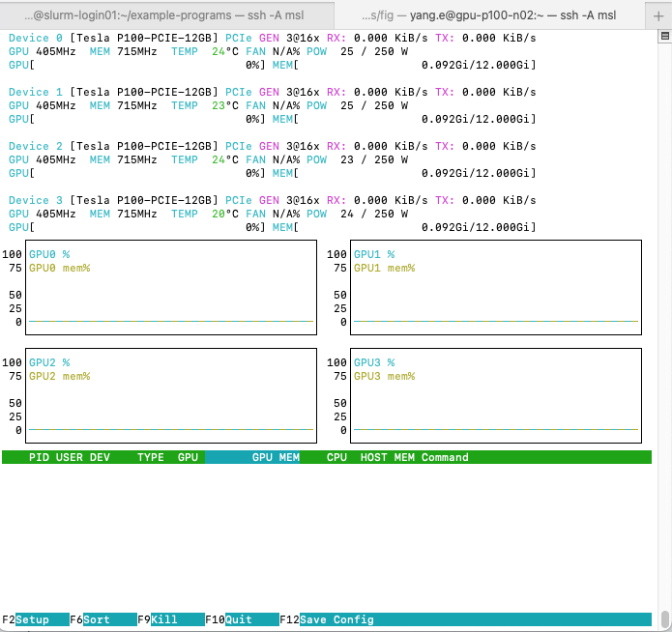The image size is (672, 632).
Task: Select the TYPE column header
Action: tap(151, 457)
